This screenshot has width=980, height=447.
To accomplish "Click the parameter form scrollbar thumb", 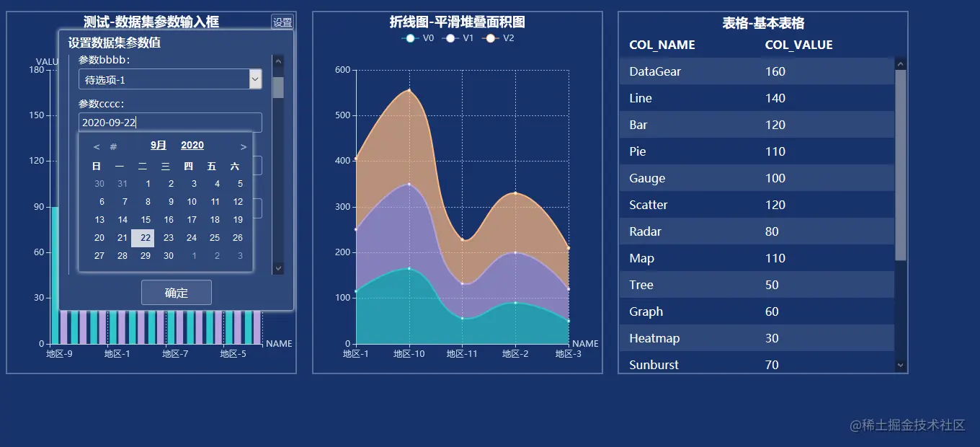I will pos(278,88).
